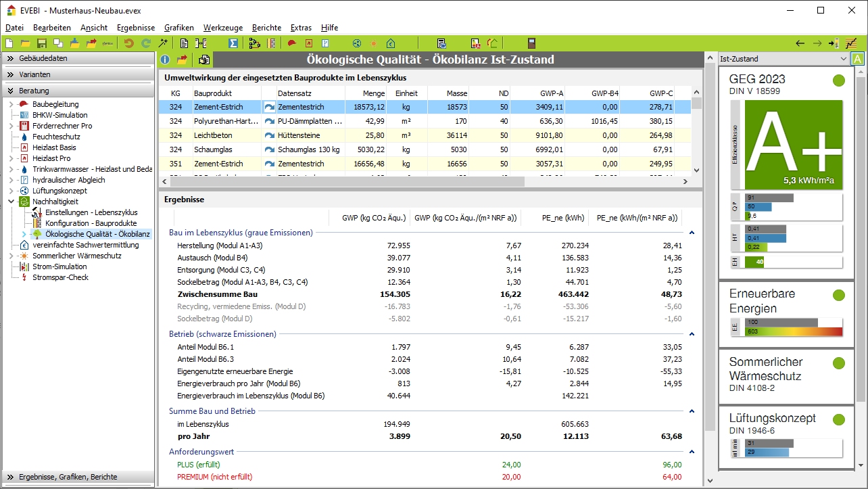
Task: Select the Leichtbeton row in product table
Action: (x=213, y=135)
